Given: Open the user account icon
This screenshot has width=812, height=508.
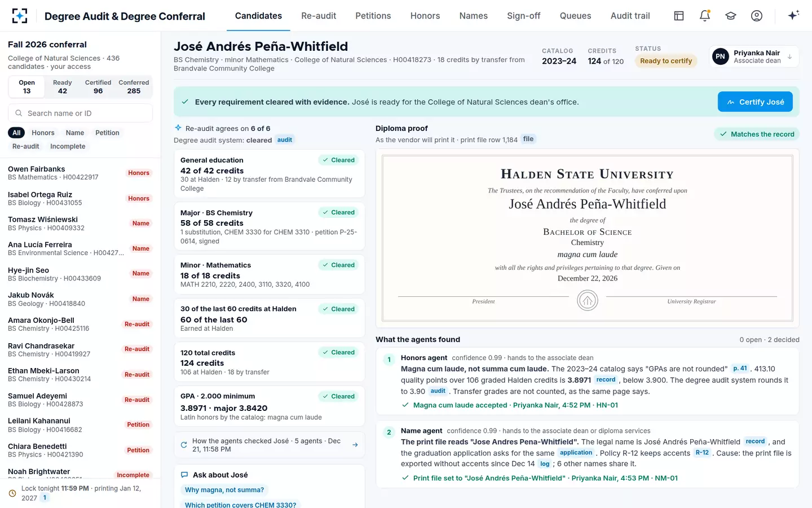Looking at the screenshot, I should tap(757, 16).
